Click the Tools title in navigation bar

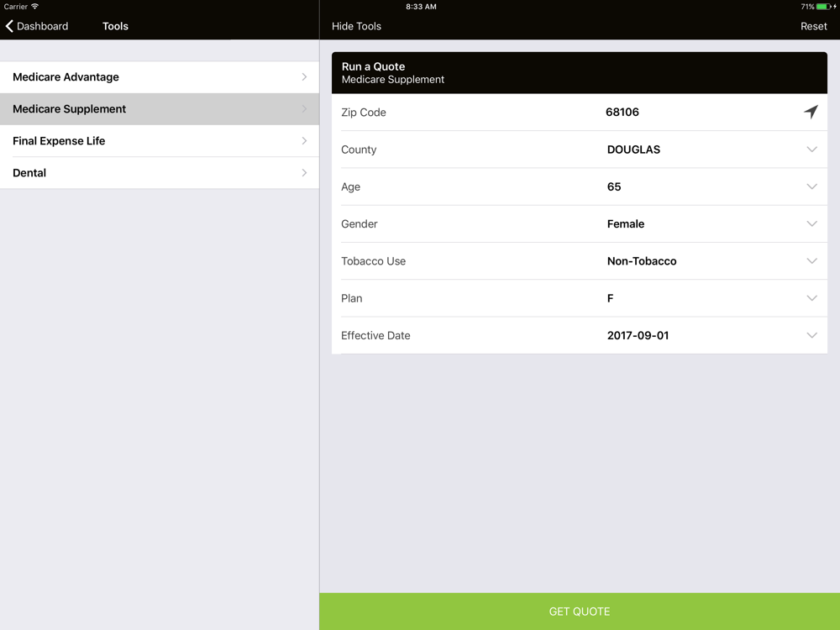115,26
